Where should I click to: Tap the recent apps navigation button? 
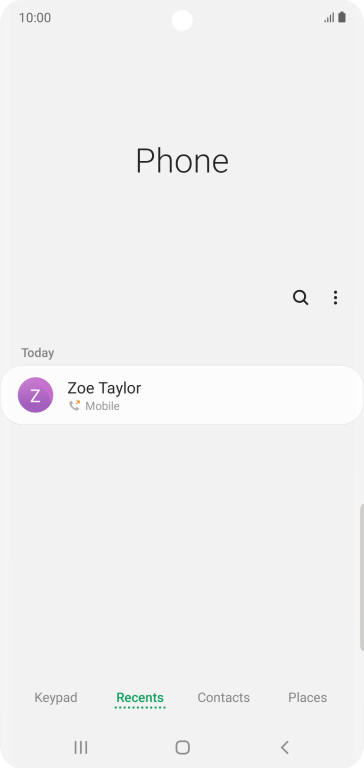click(x=81, y=747)
